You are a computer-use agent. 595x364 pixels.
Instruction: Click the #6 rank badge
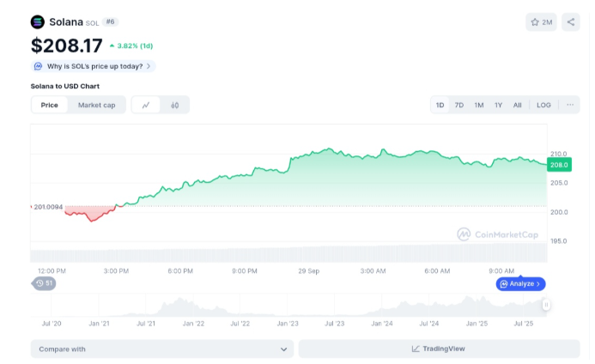point(110,21)
